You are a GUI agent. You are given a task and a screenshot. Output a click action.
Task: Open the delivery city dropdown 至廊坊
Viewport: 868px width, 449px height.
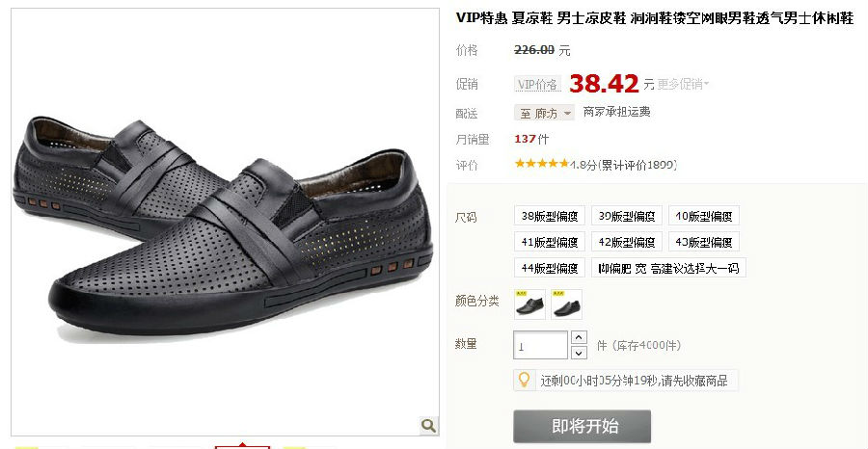click(545, 114)
